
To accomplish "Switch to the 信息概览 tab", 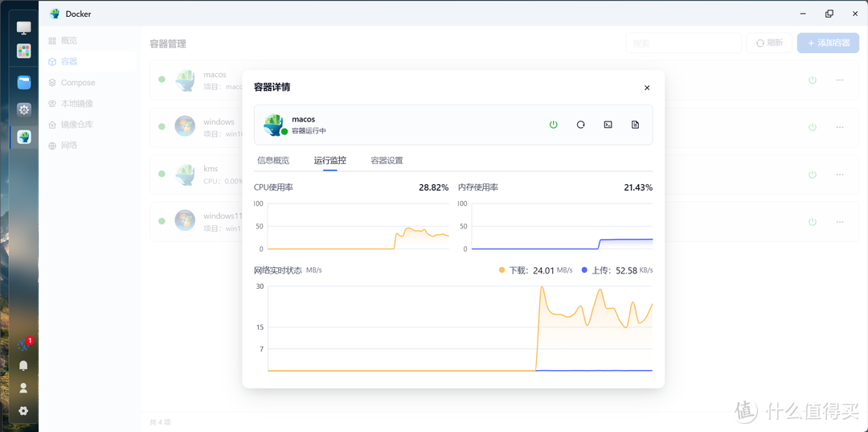I will 273,161.
